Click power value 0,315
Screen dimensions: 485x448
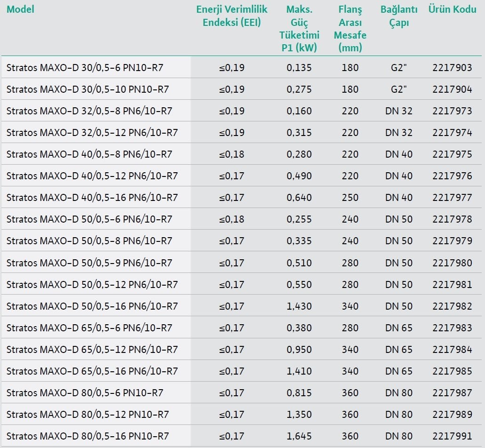point(299,132)
